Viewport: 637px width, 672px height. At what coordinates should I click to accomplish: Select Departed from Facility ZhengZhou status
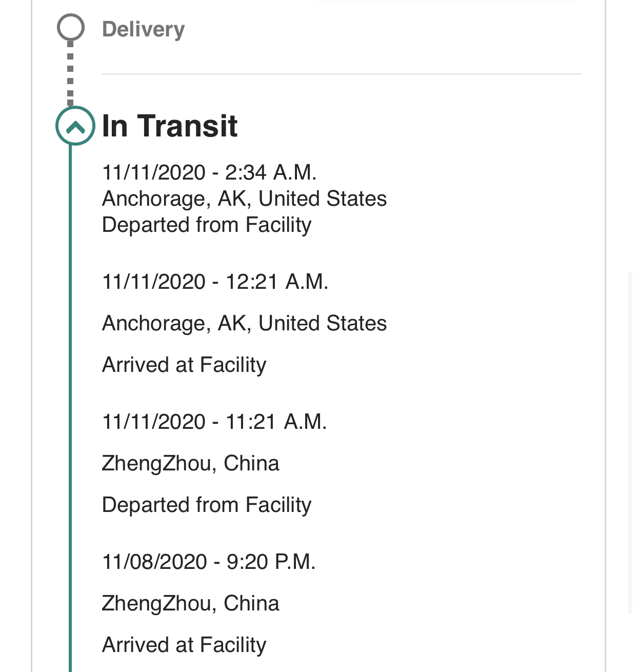(207, 505)
